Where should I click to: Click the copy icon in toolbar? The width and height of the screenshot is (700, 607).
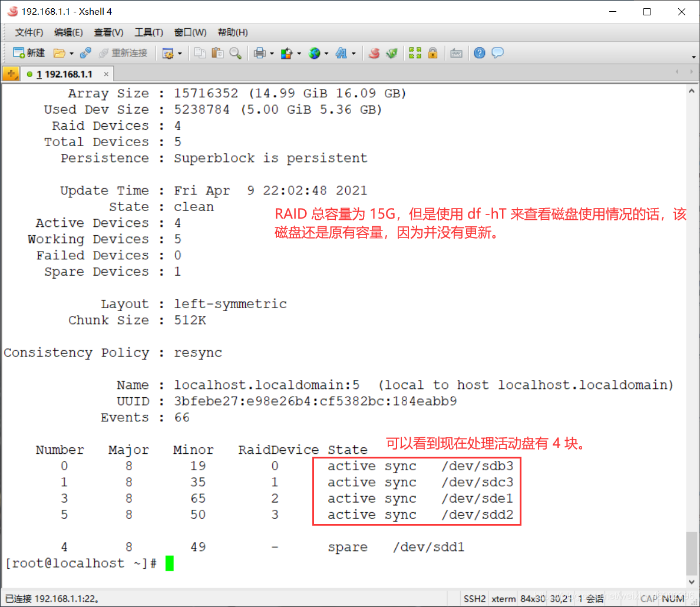click(200, 53)
